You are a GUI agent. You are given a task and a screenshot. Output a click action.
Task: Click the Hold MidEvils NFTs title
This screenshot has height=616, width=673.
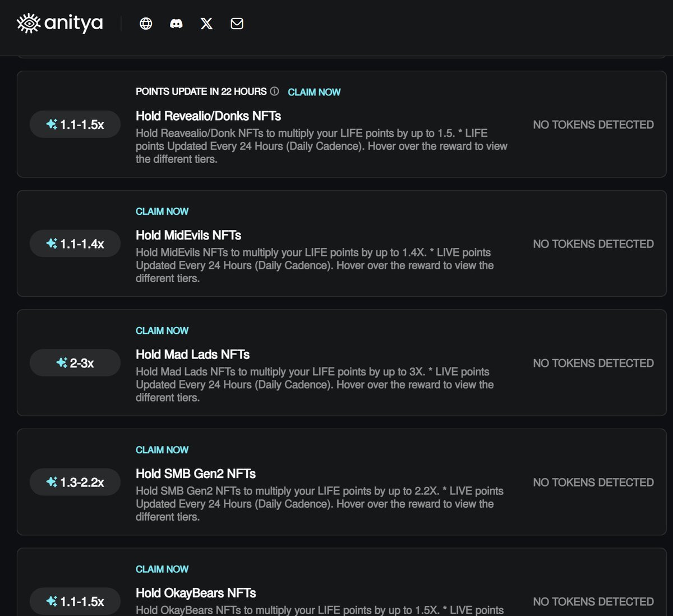click(188, 235)
